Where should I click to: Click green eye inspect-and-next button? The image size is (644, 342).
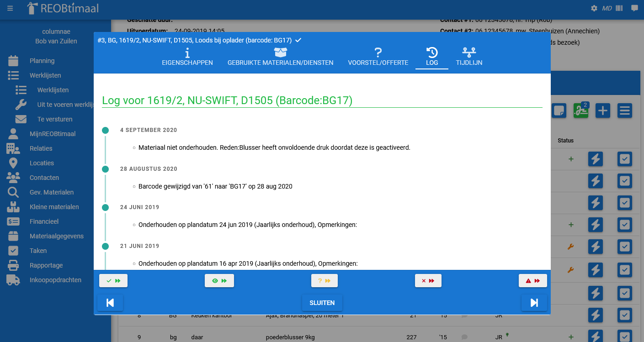pyautogui.click(x=219, y=281)
